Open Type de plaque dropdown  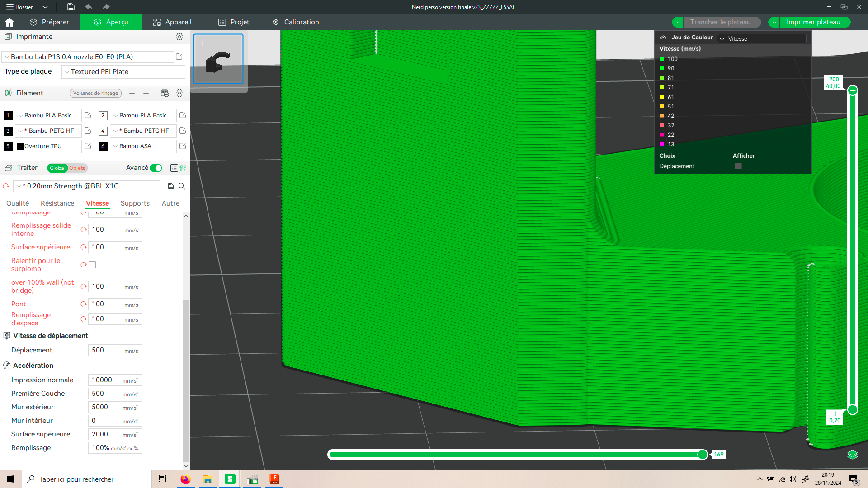pos(123,72)
